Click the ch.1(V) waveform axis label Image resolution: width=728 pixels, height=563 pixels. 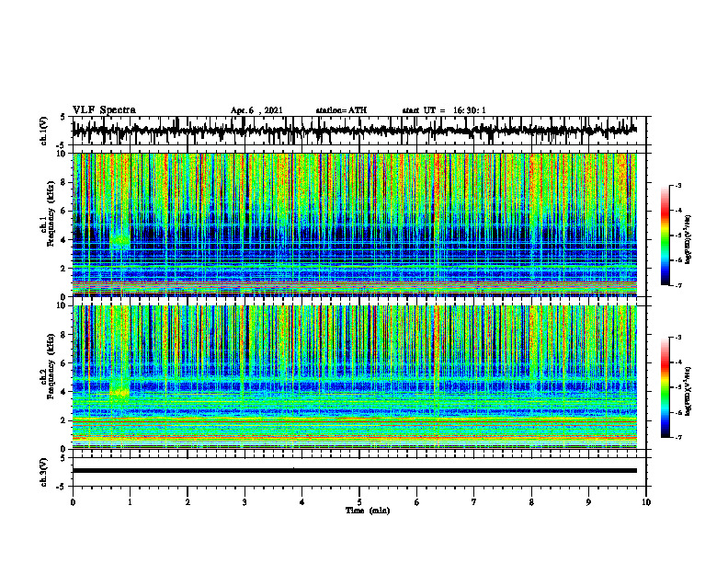coord(44,131)
